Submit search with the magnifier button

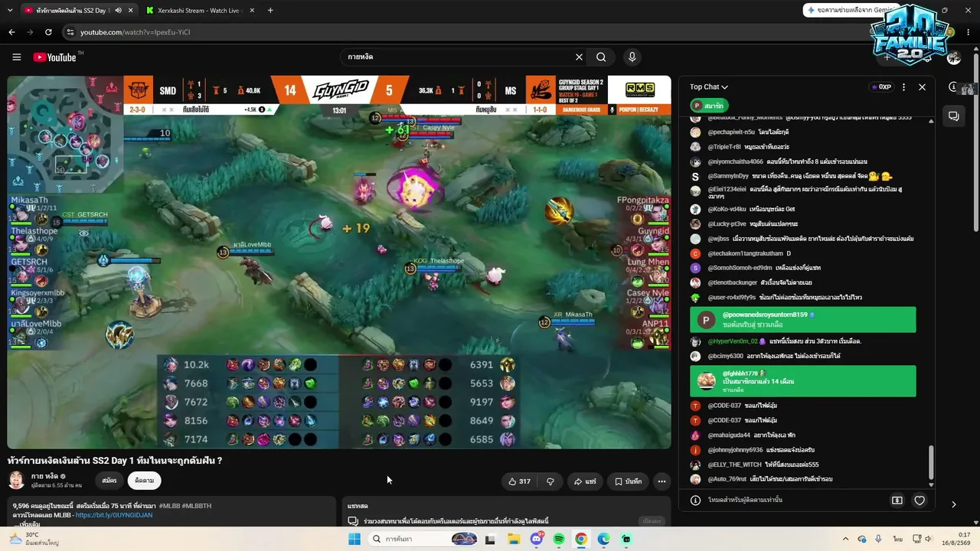pyautogui.click(x=601, y=57)
